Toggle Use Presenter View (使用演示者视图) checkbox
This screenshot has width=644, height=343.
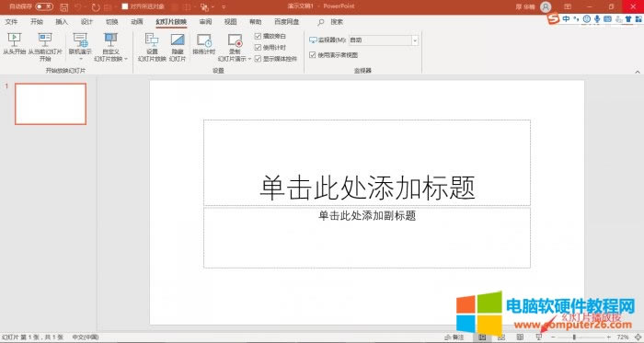coord(313,54)
